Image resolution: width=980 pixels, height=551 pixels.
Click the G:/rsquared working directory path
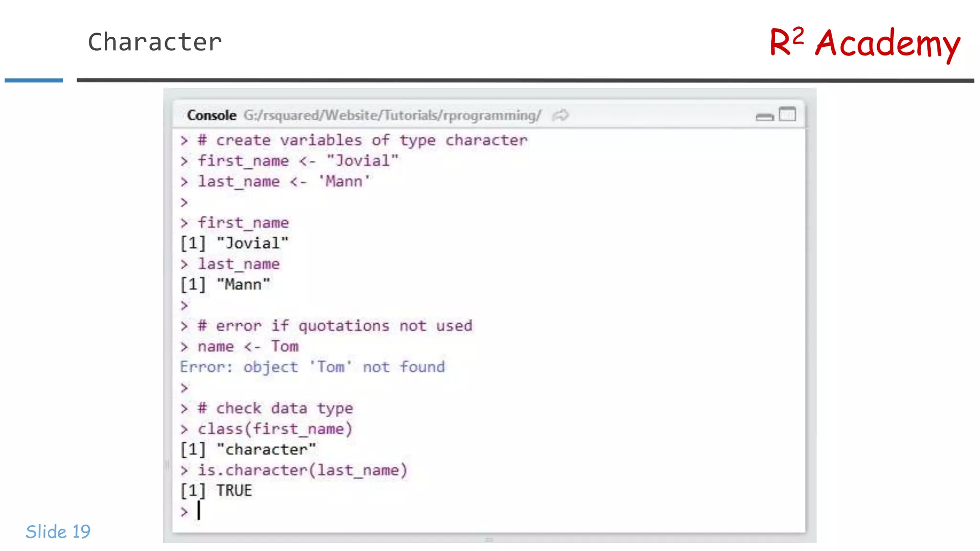pos(392,115)
